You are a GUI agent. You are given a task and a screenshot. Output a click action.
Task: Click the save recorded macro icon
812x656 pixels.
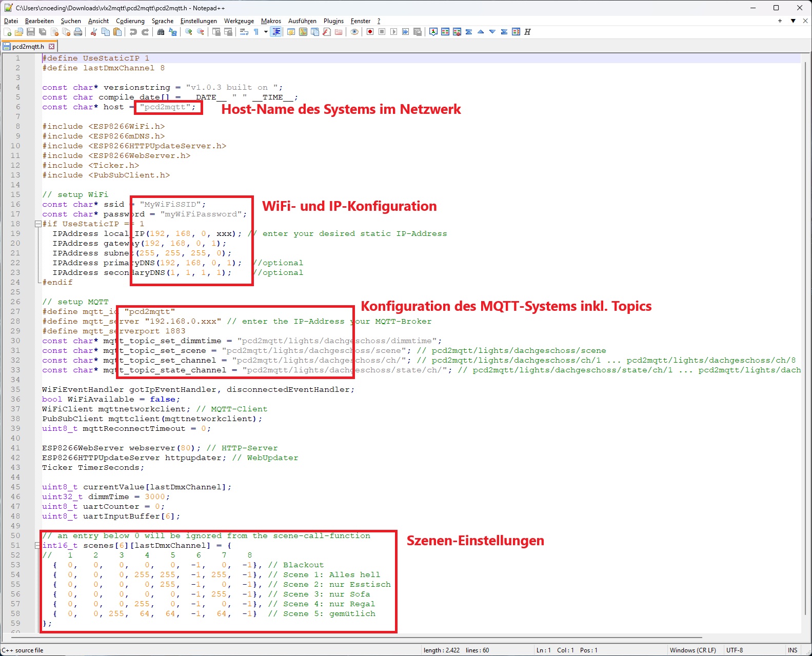(417, 32)
